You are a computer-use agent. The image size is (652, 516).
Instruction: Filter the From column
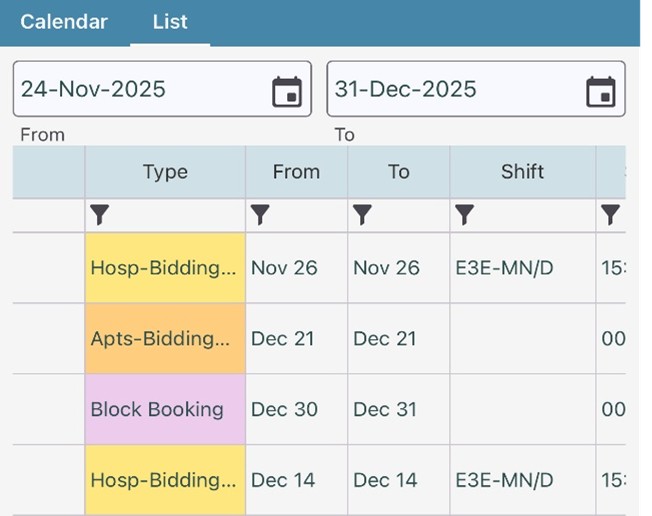pos(260,214)
